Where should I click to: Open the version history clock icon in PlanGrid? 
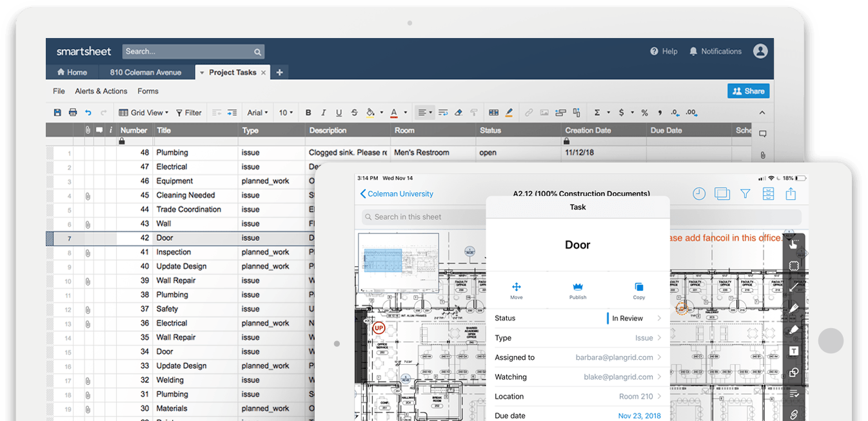pos(699,193)
